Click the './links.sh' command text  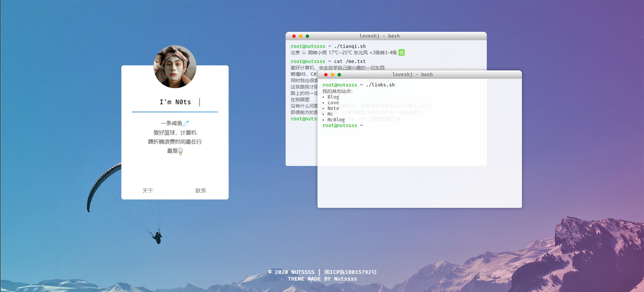(x=380, y=85)
